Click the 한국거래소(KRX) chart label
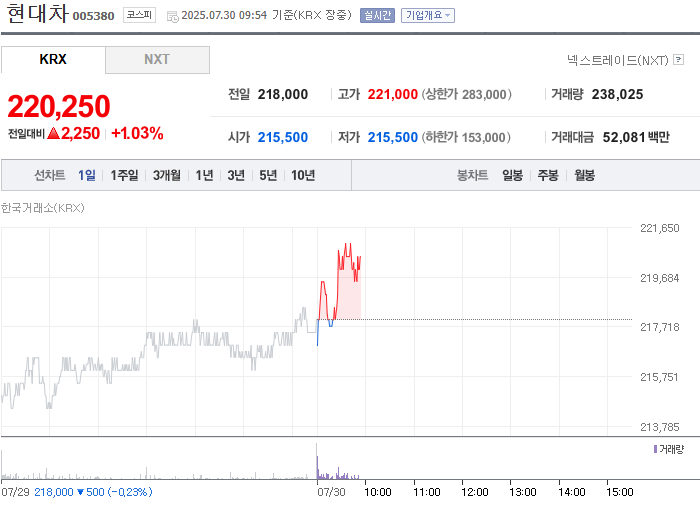 pyautogui.click(x=42, y=208)
